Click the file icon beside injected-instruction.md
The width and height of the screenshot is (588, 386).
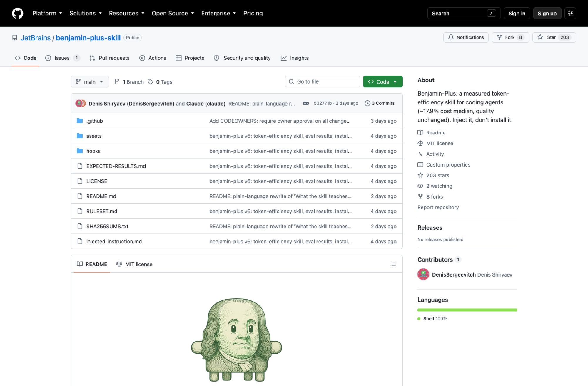click(80, 241)
